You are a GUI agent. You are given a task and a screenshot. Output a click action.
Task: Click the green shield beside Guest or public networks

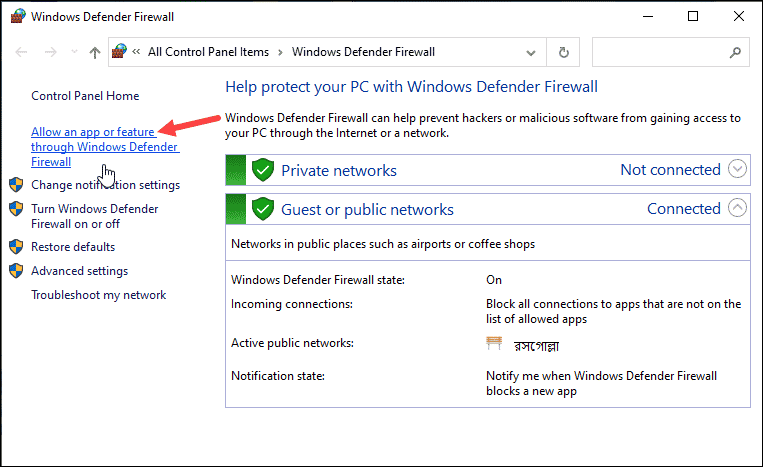tap(263, 209)
